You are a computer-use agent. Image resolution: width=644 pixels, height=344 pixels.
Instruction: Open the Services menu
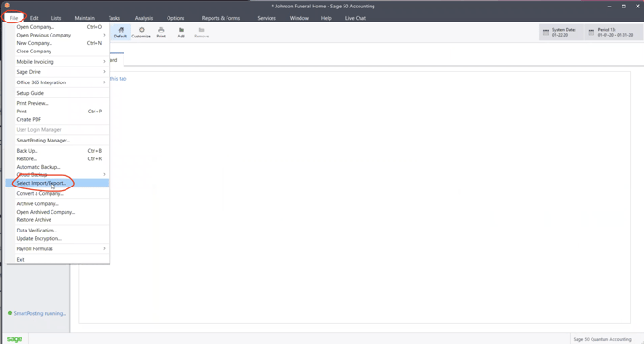(x=267, y=18)
